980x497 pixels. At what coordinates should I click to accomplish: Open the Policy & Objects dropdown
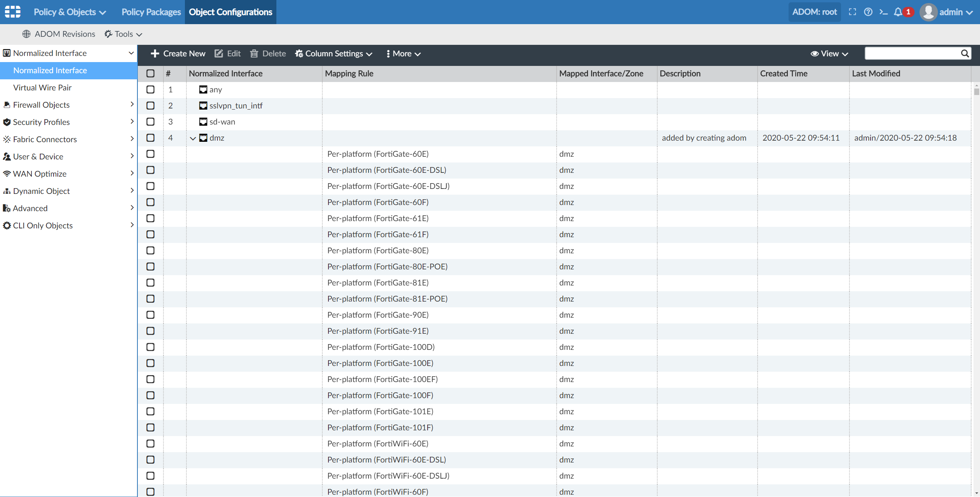click(x=70, y=12)
